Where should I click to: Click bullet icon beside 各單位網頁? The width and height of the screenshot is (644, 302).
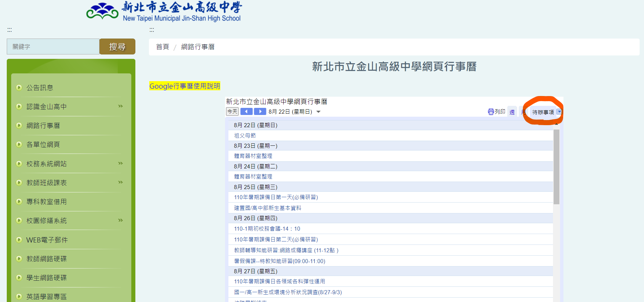tap(19, 144)
